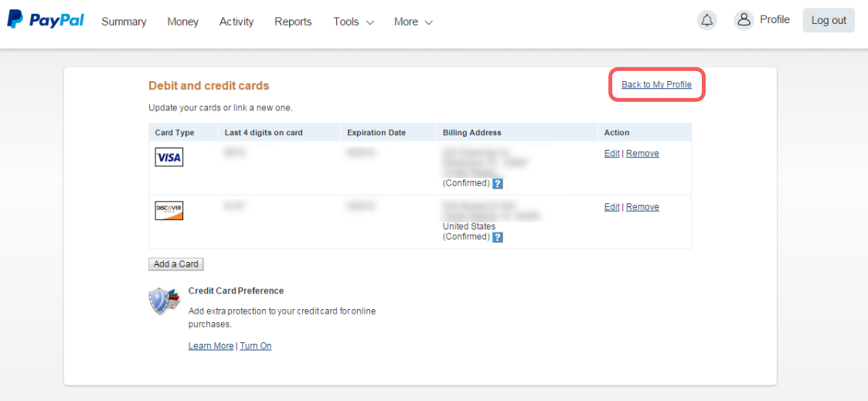Click the Action column header
868x401 pixels.
tap(617, 133)
